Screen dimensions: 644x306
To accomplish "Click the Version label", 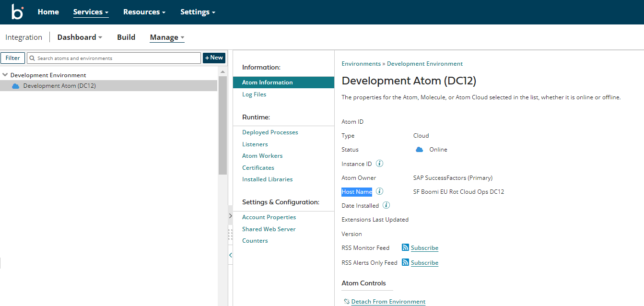I will [351, 234].
